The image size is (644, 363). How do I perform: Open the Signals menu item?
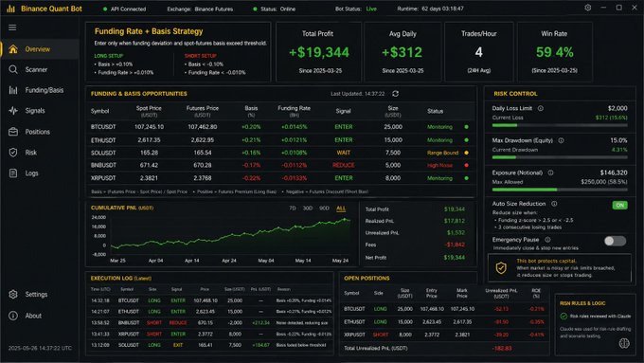(40, 111)
